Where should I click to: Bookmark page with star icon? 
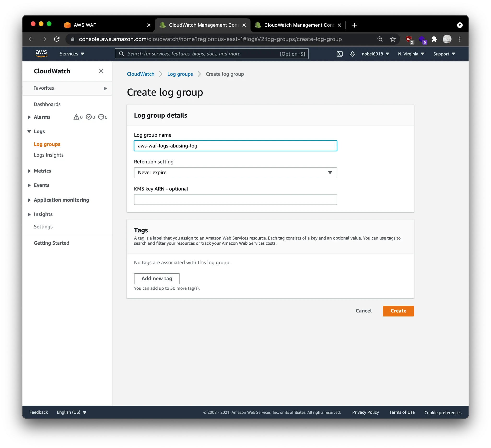pyautogui.click(x=393, y=39)
